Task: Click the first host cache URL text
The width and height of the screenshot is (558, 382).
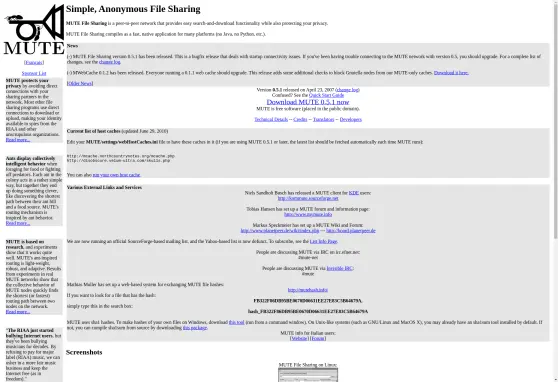Action: pyautogui.click(x=121, y=156)
